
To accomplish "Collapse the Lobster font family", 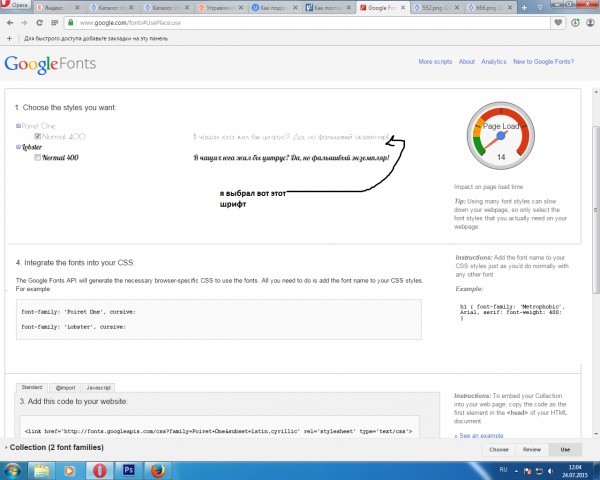I will [18, 147].
